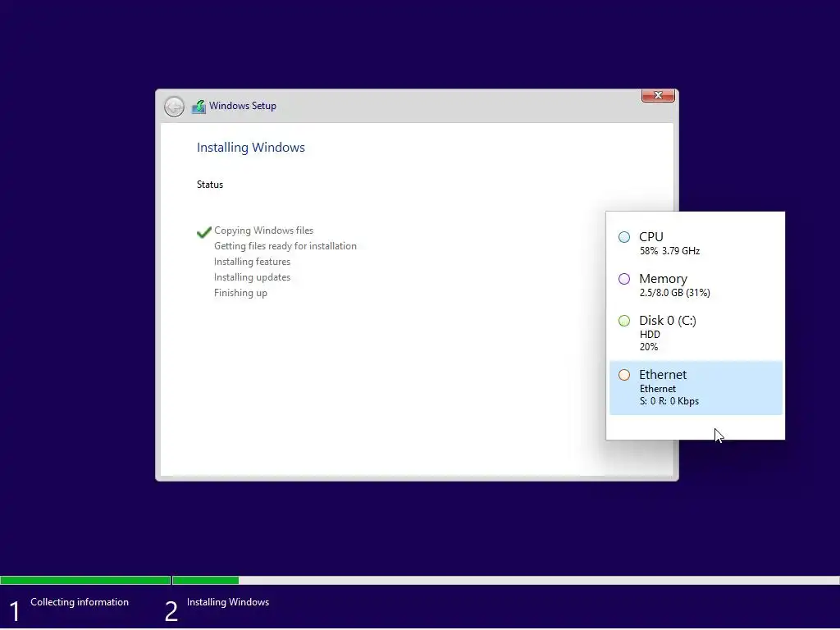This screenshot has height=630, width=840.
Task: Click the Collecting information progress bar segment
Action: (85, 580)
